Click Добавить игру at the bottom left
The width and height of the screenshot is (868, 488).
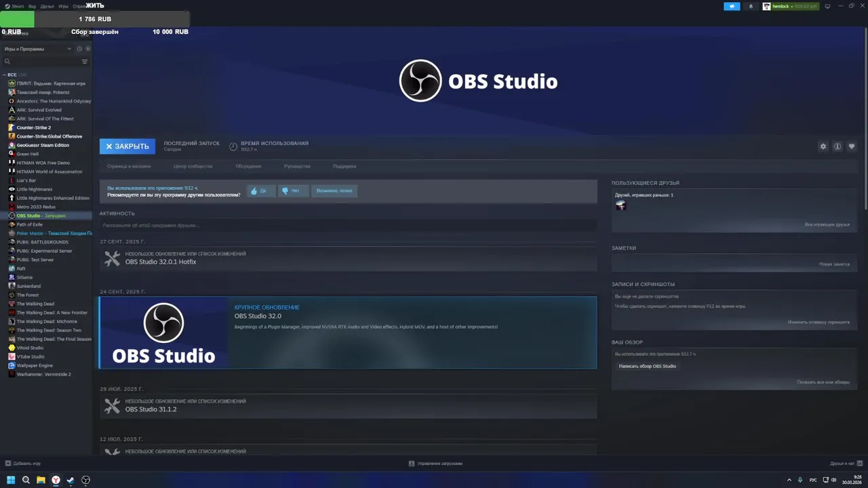tap(23, 464)
